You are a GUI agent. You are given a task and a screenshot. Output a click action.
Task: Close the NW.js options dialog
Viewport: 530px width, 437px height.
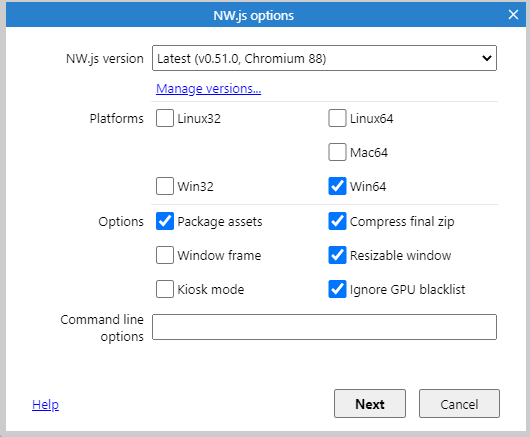pyautogui.click(x=513, y=15)
